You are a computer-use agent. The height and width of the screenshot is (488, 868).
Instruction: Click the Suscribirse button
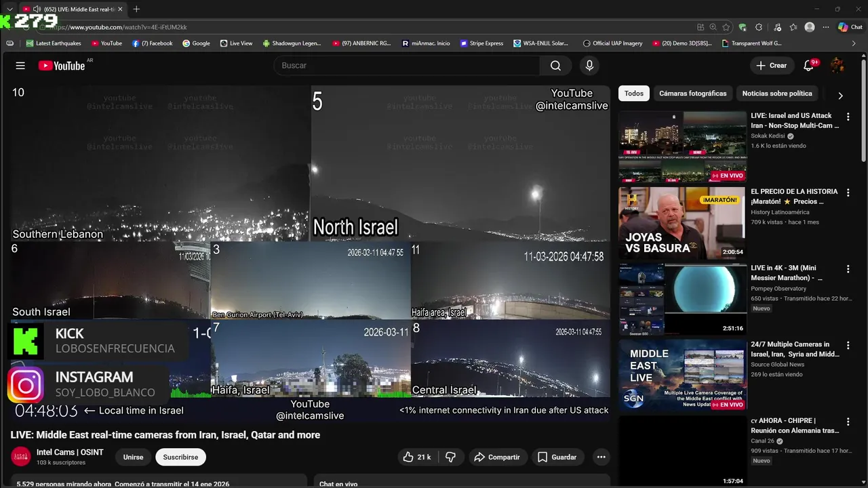point(180,457)
